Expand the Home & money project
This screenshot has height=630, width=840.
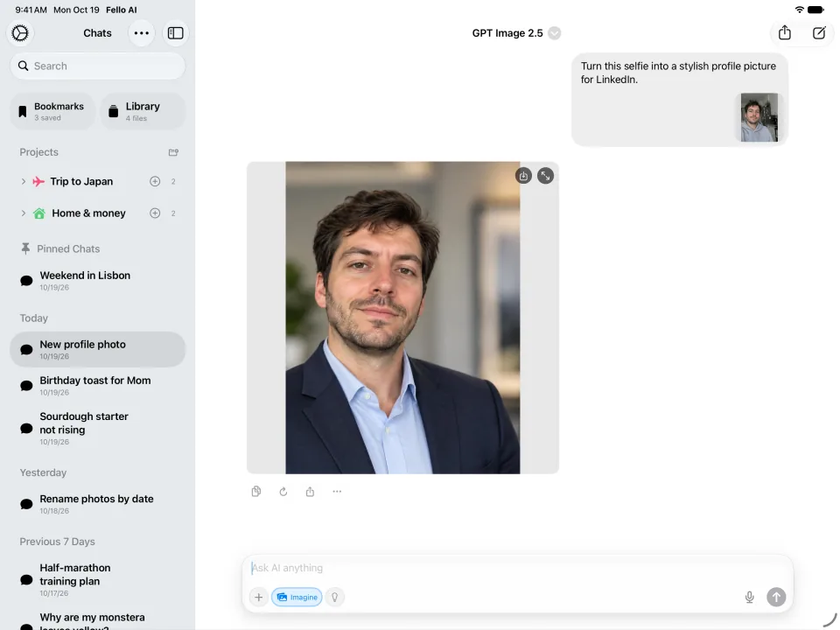23,213
